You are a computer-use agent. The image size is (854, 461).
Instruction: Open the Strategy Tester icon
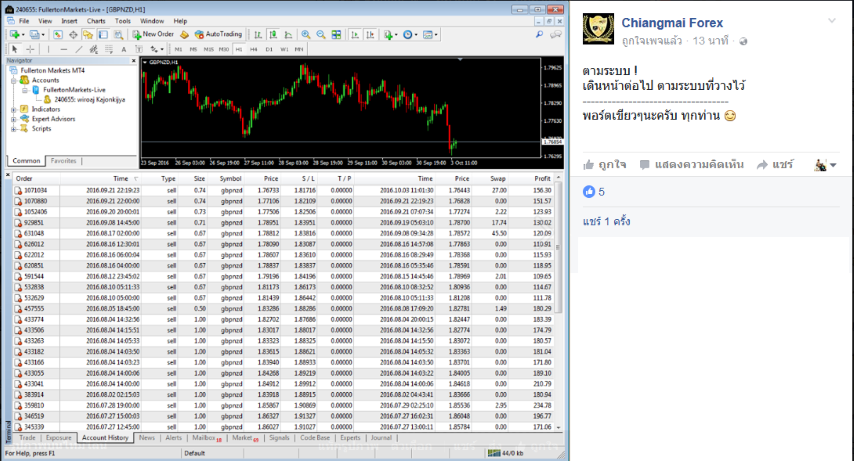point(118,34)
